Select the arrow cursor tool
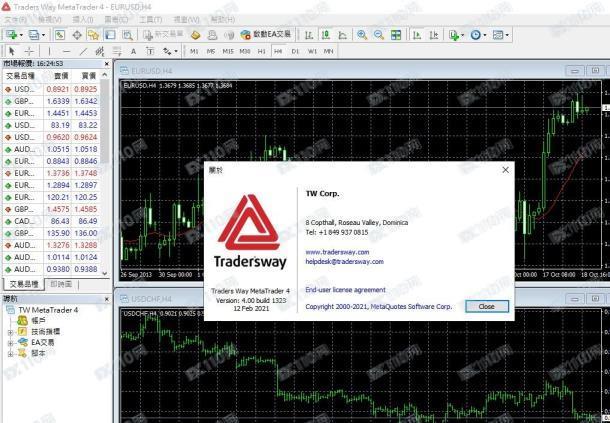Viewport: 610px width, 423px height. [12, 51]
